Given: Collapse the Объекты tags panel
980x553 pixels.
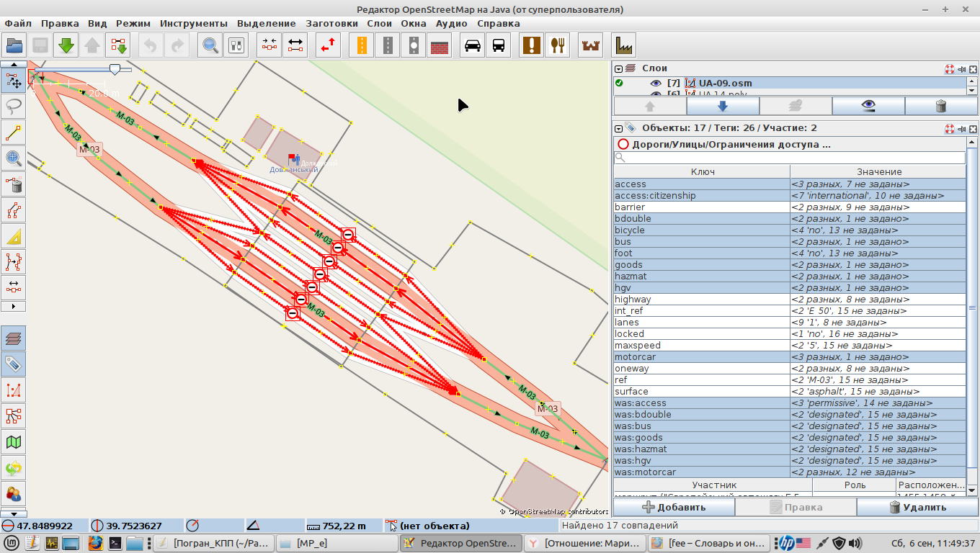Looking at the screenshot, I should (618, 128).
